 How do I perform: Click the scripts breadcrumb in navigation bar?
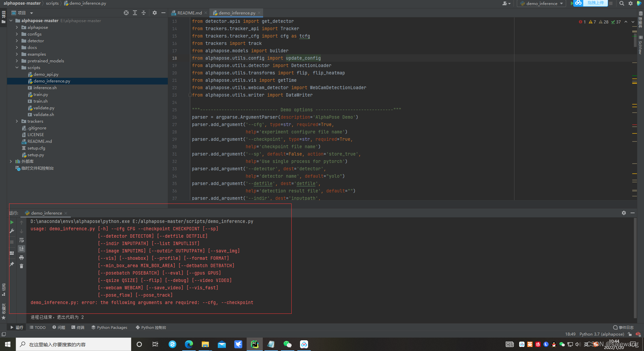coord(52,3)
